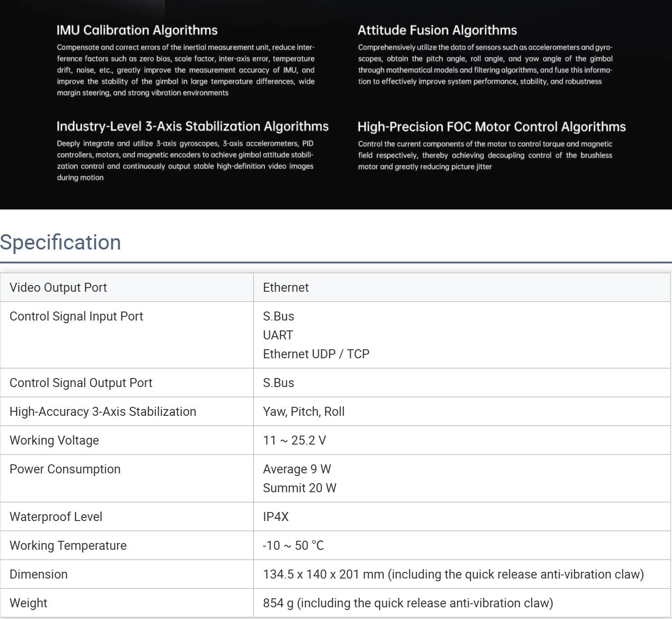Click the Ethernet value in the table
672x619 pixels.
(x=285, y=288)
